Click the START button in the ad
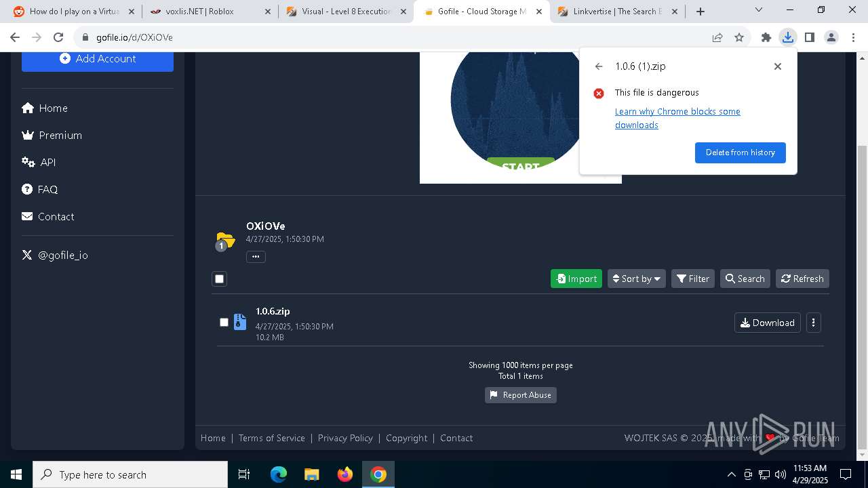Screen dimensions: 868x488 521,165
